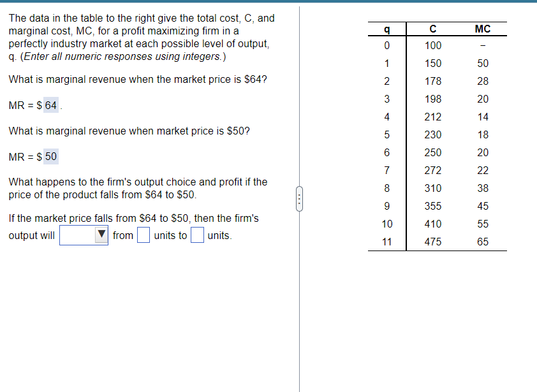Viewport: 537px width, 392px height.
Task: Click the 'from' units input box
Action: pyautogui.click(x=143, y=235)
